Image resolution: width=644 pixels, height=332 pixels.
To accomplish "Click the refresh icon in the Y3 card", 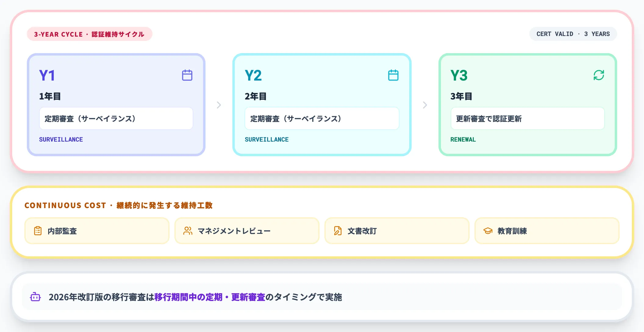I will click(599, 75).
